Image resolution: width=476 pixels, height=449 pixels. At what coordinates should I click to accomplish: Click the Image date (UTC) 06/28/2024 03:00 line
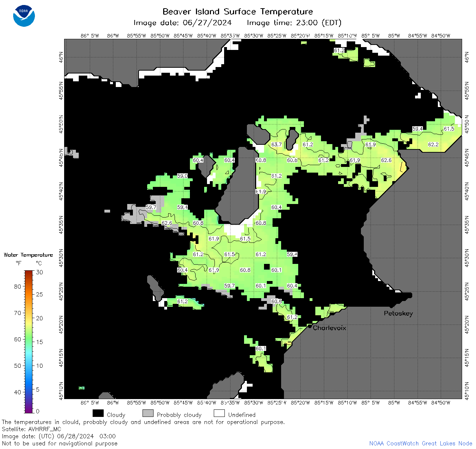59,436
